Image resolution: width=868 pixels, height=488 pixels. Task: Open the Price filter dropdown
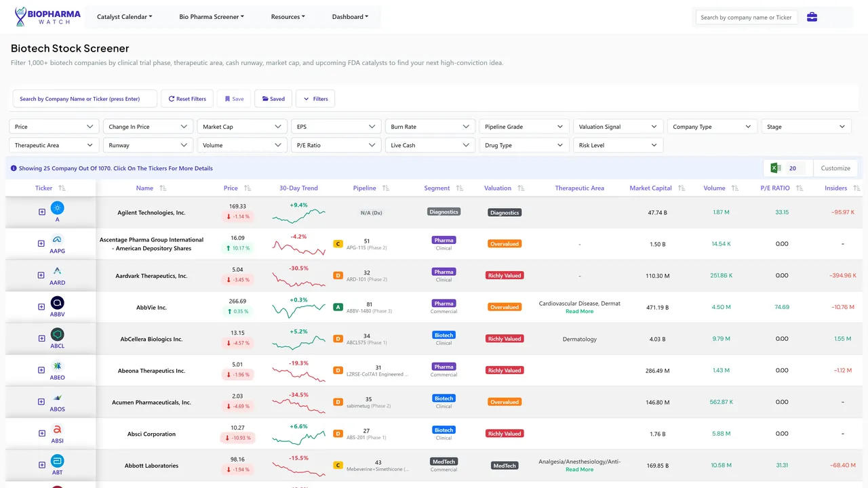click(x=54, y=127)
